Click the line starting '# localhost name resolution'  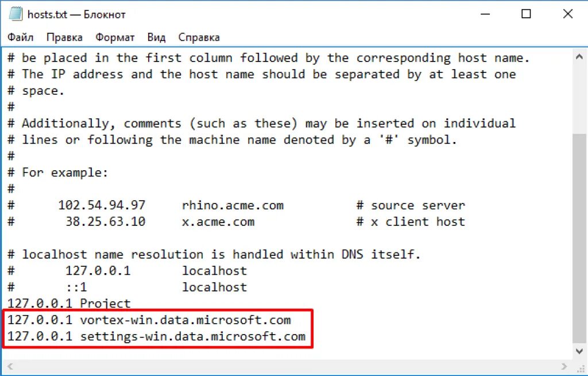click(x=214, y=254)
